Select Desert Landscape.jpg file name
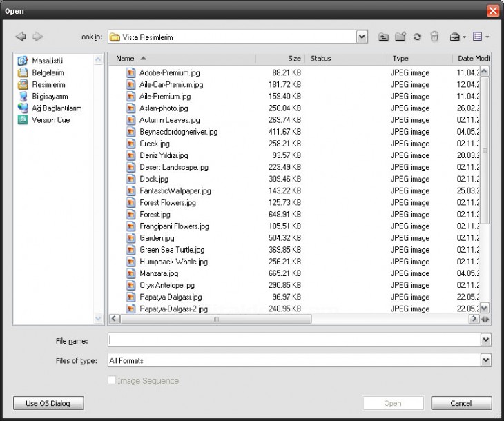The width and height of the screenshot is (504, 421). [174, 167]
